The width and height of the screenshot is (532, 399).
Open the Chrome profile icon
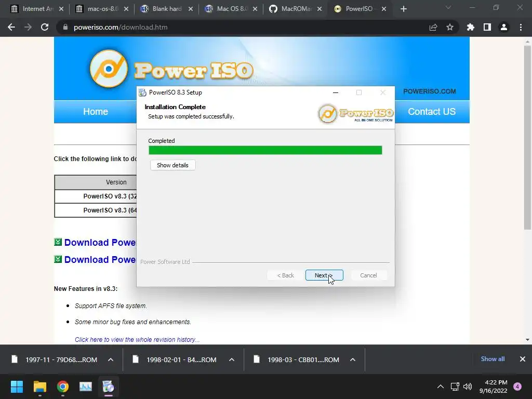[x=504, y=27]
